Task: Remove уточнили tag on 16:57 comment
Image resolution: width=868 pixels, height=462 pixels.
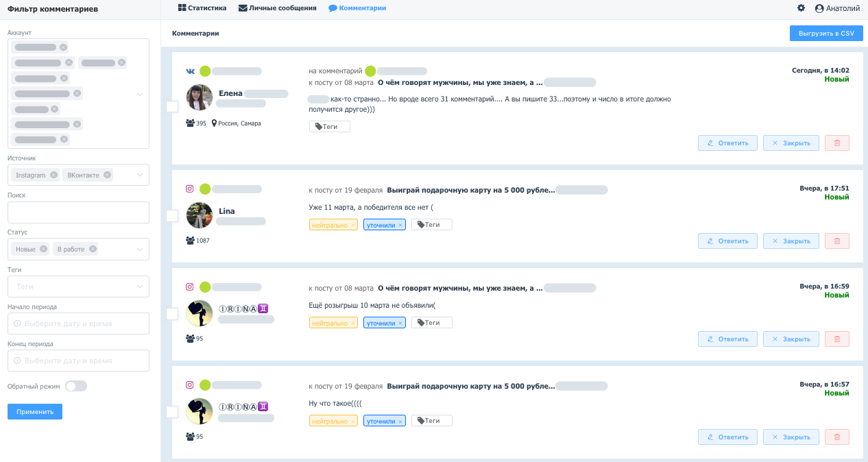Action: coord(400,421)
